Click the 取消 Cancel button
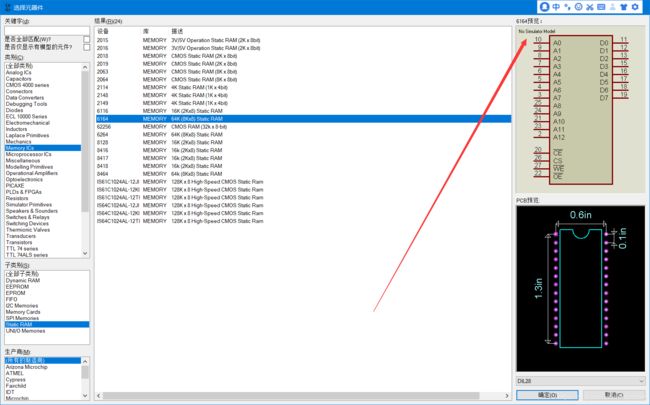Image resolution: width=650 pixels, height=405 pixels. (614, 395)
